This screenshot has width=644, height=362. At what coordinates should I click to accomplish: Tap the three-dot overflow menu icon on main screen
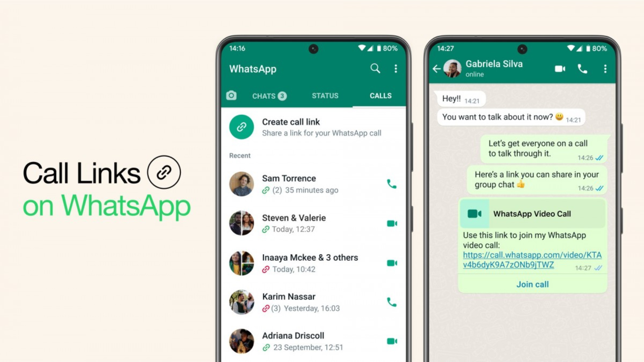396,69
